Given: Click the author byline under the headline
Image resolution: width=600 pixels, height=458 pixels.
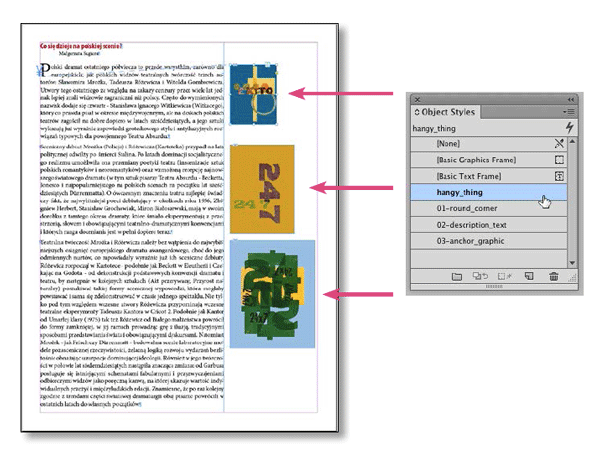Looking at the screenshot, I should click(x=79, y=54).
